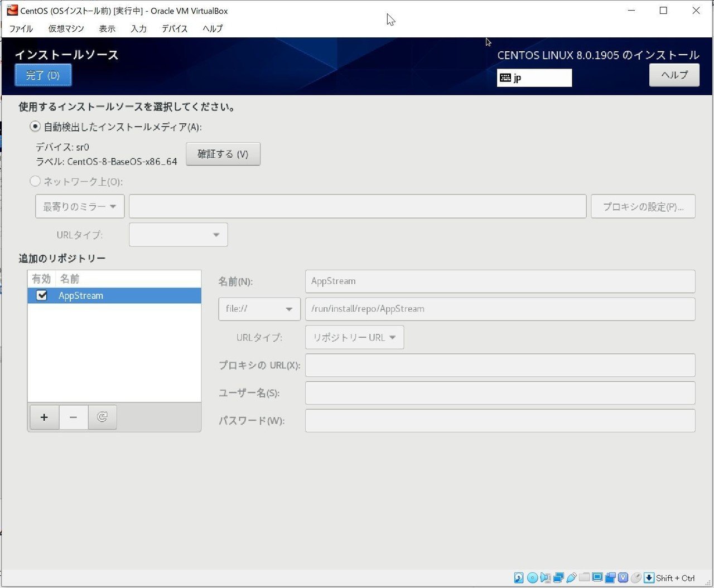
Task: Click the jp keyboard layout indicator
Action: pos(534,77)
